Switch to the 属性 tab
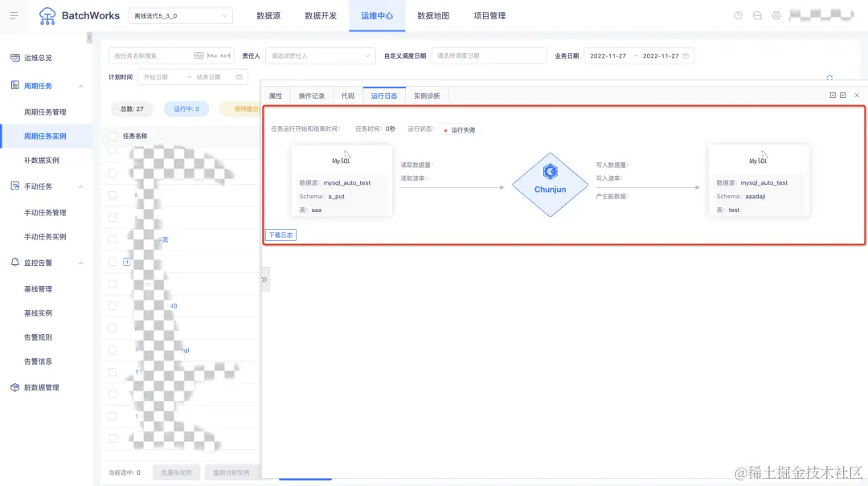868x486 pixels. click(x=276, y=96)
